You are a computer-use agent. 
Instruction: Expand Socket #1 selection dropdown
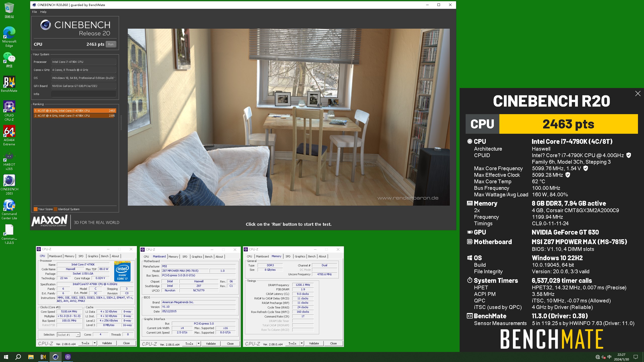pos(78,335)
